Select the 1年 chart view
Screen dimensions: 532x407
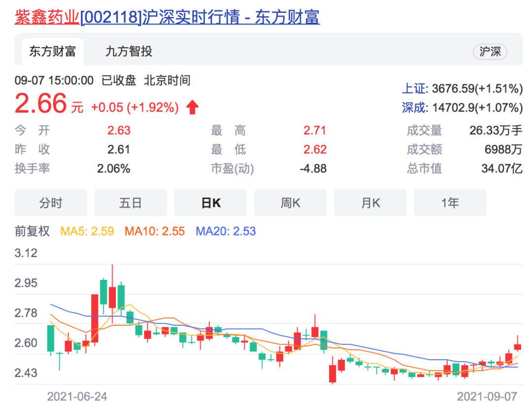[x=450, y=203]
